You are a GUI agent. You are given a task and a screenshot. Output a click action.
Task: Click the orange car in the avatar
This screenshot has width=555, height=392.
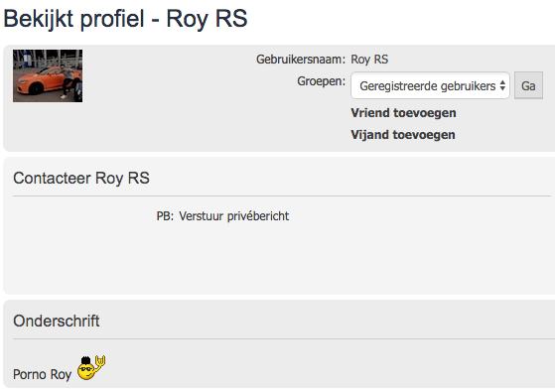(45, 80)
